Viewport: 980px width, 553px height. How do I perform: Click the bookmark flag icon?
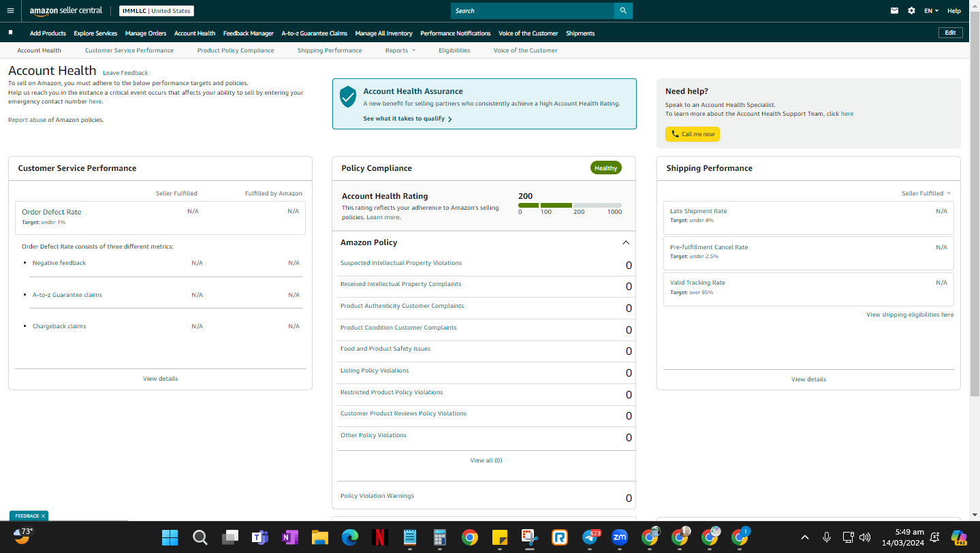10,33
